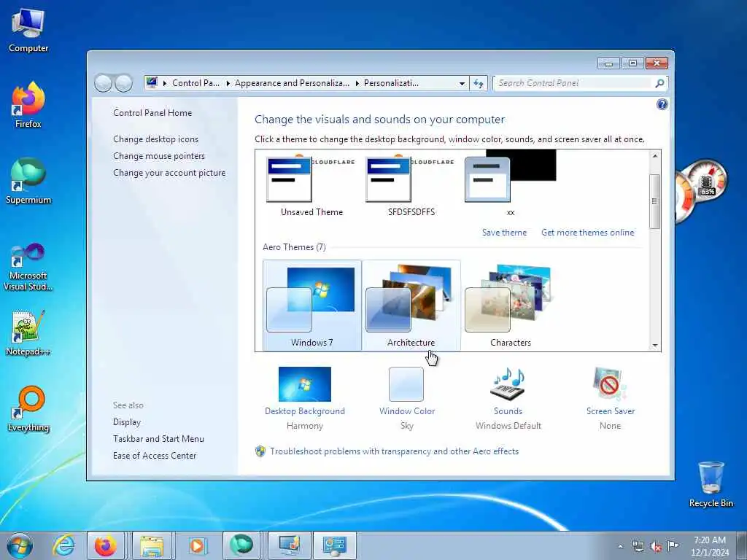Image resolution: width=747 pixels, height=560 pixels.
Task: Click the Back navigation arrow
Action: click(103, 83)
